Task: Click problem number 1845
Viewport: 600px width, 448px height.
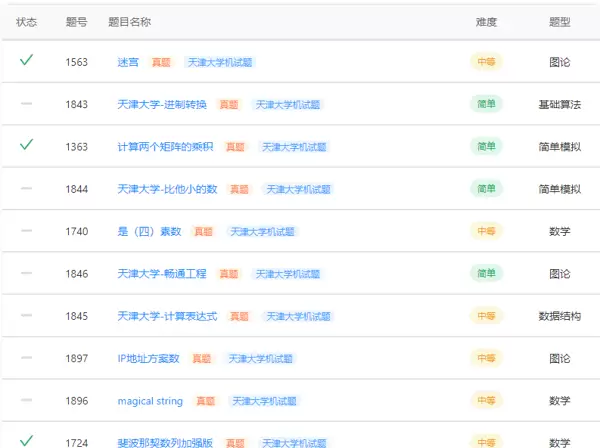Action: [x=77, y=316]
